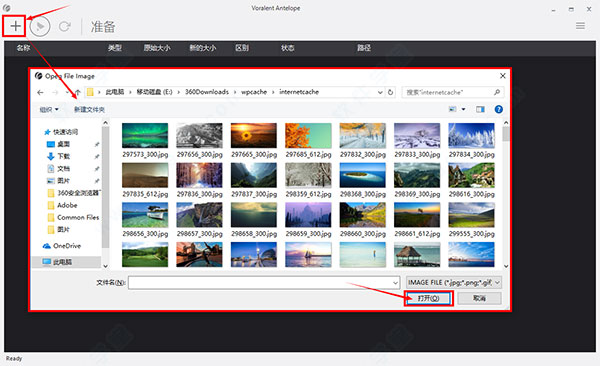Expand the view options dropdown arrow
This screenshot has width=600, height=366.
(463, 109)
